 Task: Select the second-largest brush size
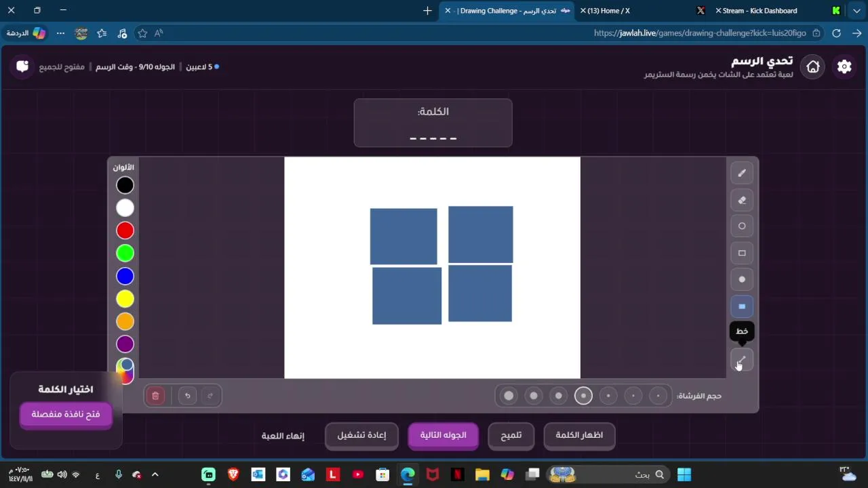coord(534,396)
